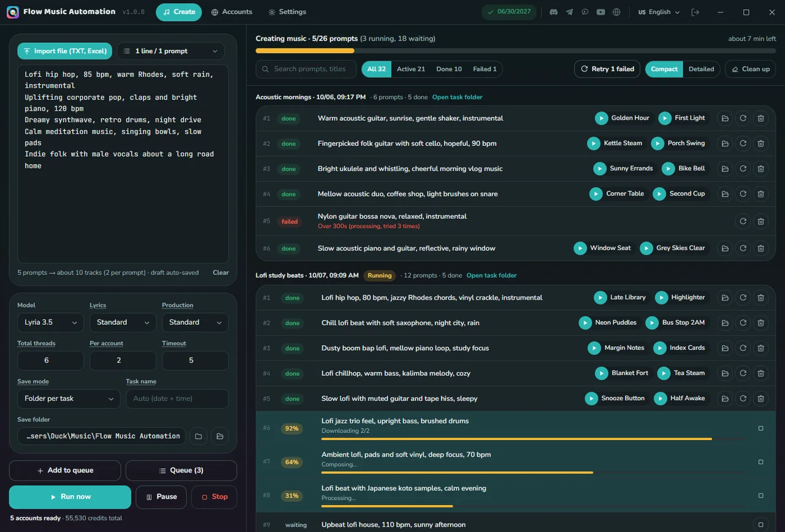Filter list to Done 10
Viewport: 785px width, 532px height.
449,69
